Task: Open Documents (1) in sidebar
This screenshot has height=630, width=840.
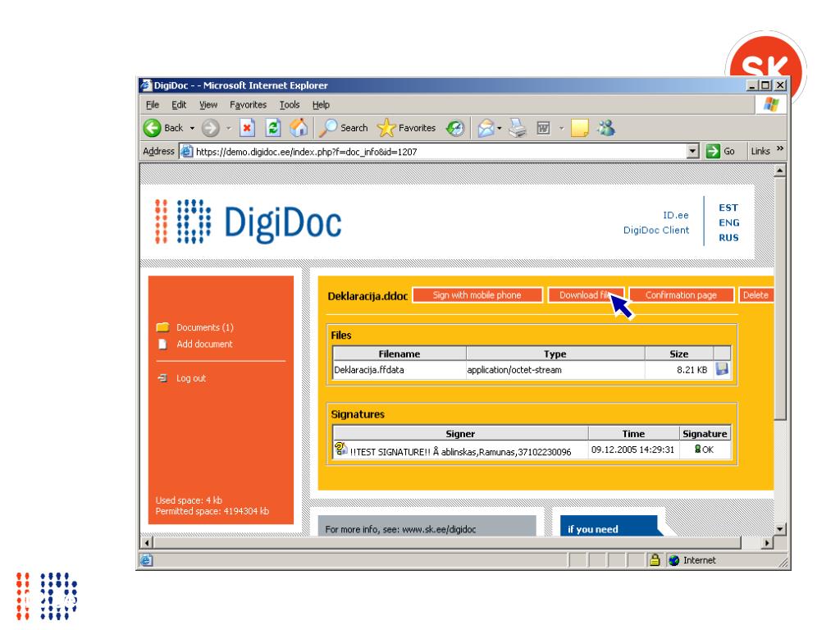Action: point(205,327)
